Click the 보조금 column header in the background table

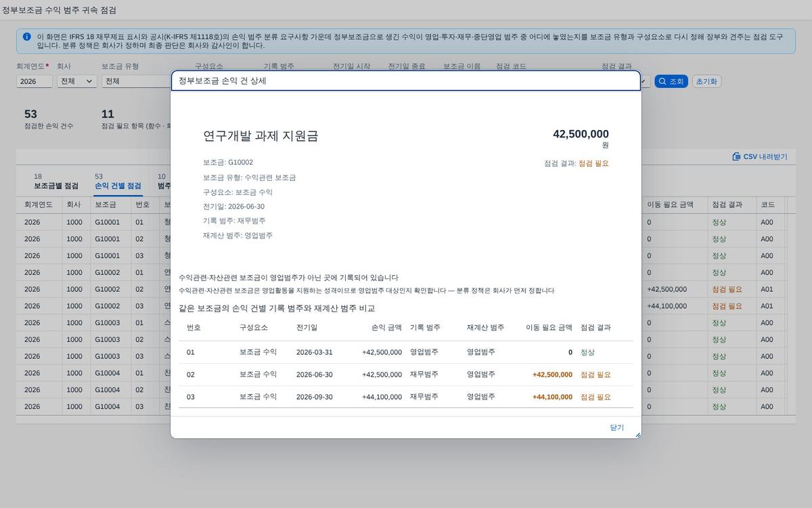pyautogui.click(x=105, y=205)
